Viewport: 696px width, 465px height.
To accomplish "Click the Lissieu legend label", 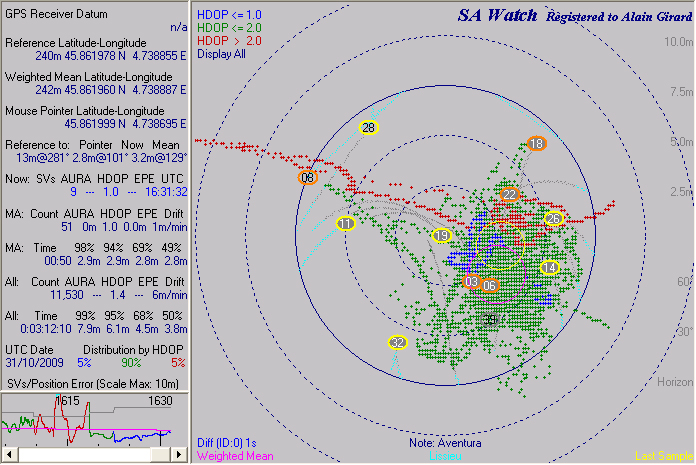I will coord(445,456).
